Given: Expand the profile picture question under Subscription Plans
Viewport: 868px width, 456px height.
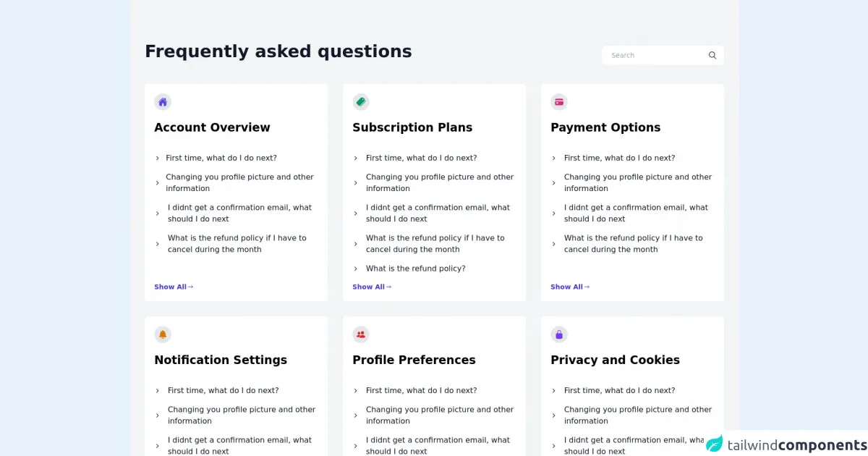Looking at the screenshot, I should tap(439, 182).
